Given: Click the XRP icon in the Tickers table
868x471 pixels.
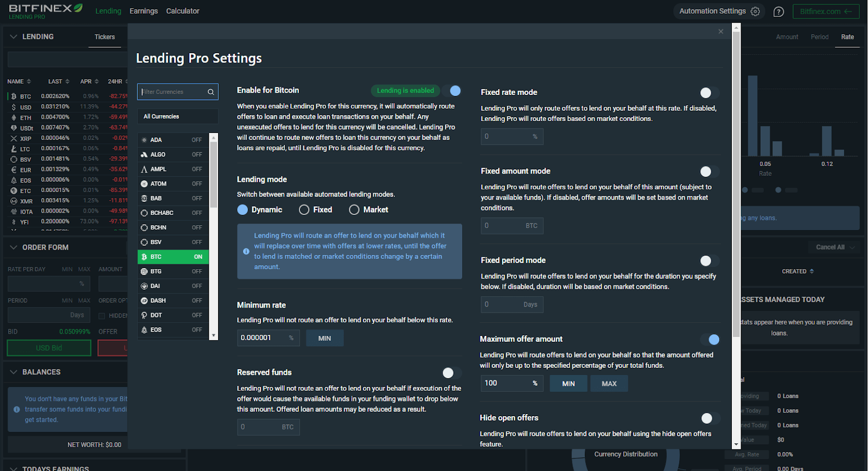Looking at the screenshot, I should [x=14, y=138].
